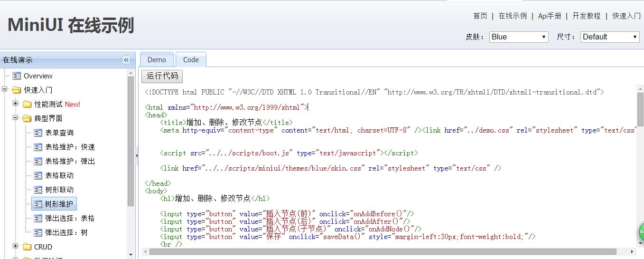Viewport: 644px width, 259px height.
Task: Click the 表单查询 item icon
Action: pyautogui.click(x=38, y=133)
